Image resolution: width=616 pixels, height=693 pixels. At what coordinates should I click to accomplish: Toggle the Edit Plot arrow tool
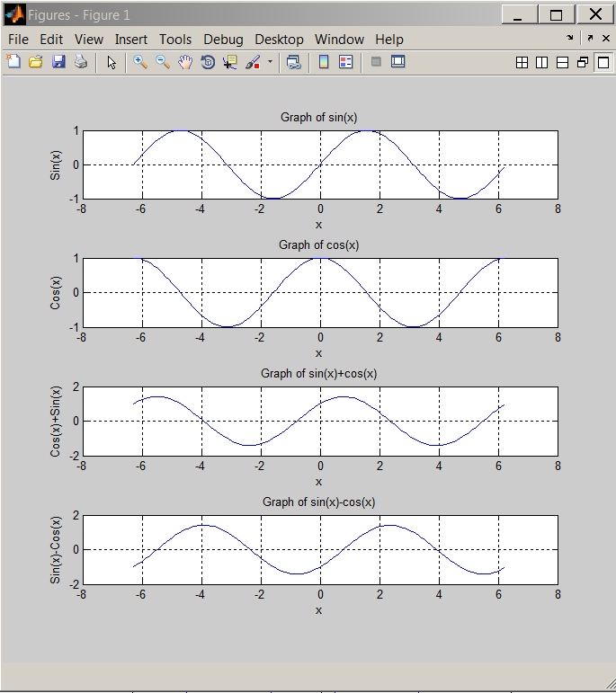coord(112,62)
